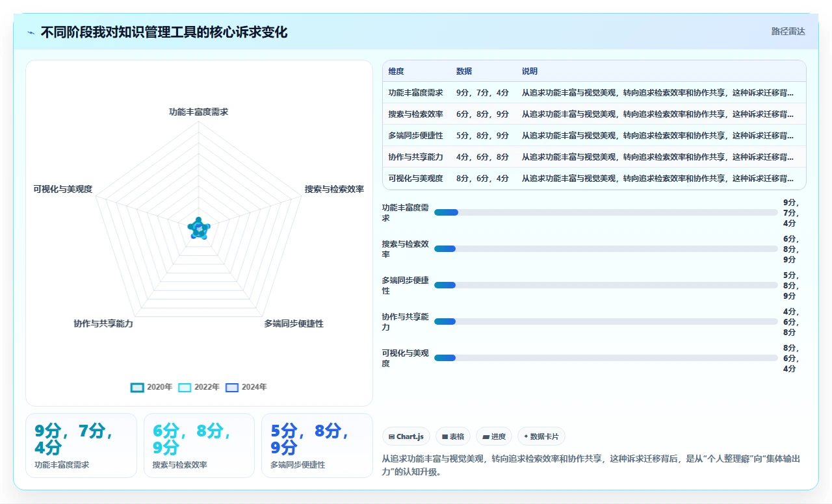
Task: Click the radar axis label 搜索与检索效率
Action: pyautogui.click(x=334, y=189)
